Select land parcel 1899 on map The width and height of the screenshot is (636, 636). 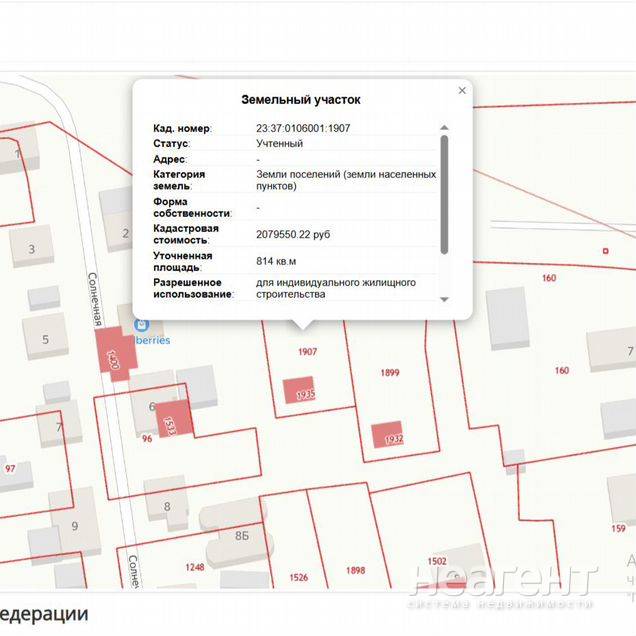pos(390,373)
